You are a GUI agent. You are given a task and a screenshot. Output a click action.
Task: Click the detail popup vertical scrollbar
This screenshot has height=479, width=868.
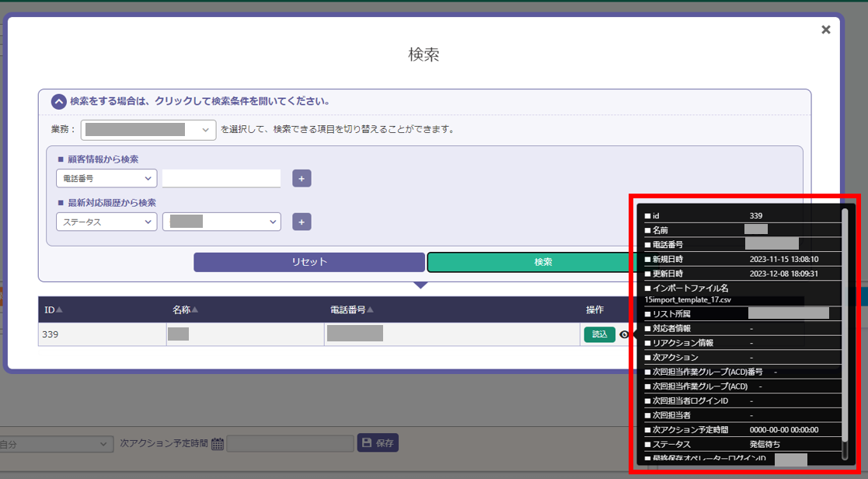(x=845, y=334)
